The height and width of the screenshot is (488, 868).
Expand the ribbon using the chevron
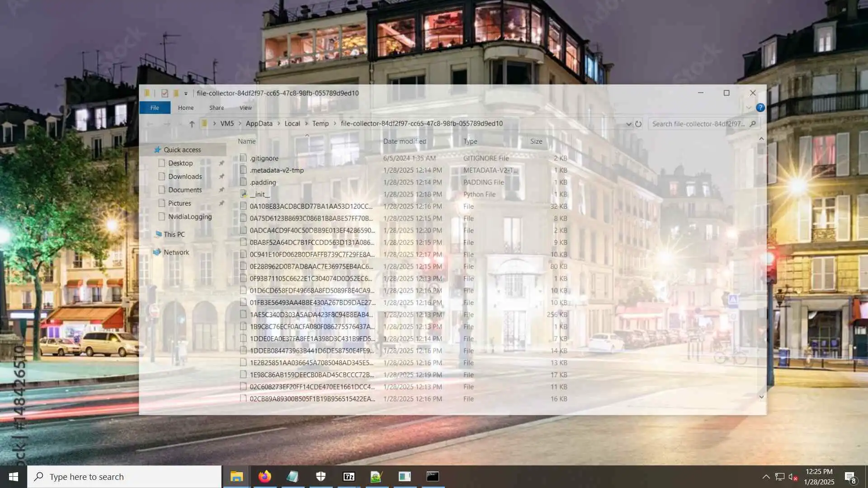coord(749,108)
